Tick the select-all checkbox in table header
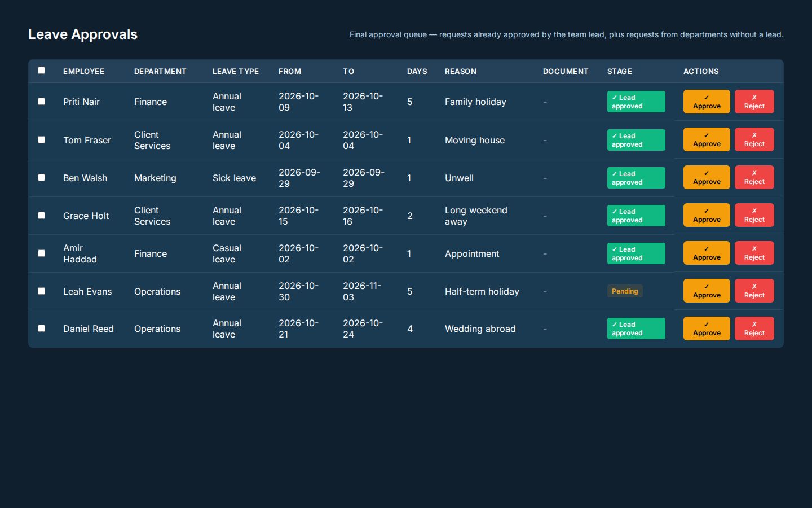The height and width of the screenshot is (508, 812). [41, 71]
